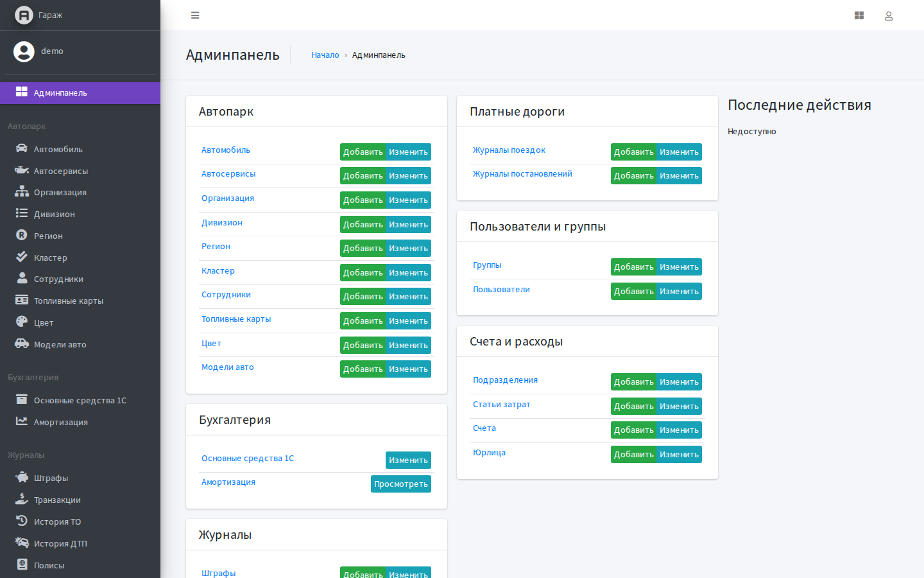Viewport: 924px width, 578px height.
Task: Click Изменить for the Журналы постановлений row
Action: (679, 176)
